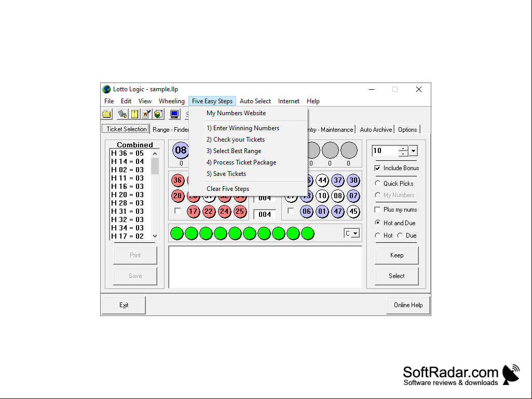Image resolution: width=532 pixels, height=399 pixels.
Task: Switch to the Ticket Selection tab
Action: [126, 129]
